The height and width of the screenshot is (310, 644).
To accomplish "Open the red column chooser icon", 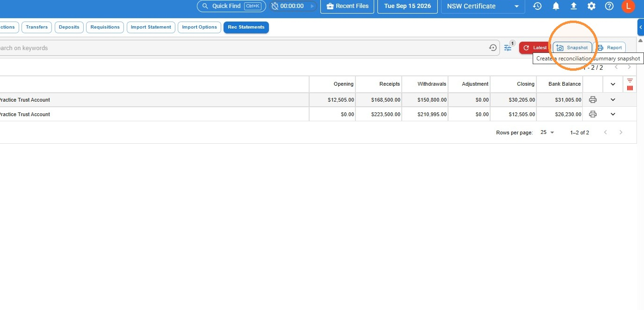I will tap(630, 88).
